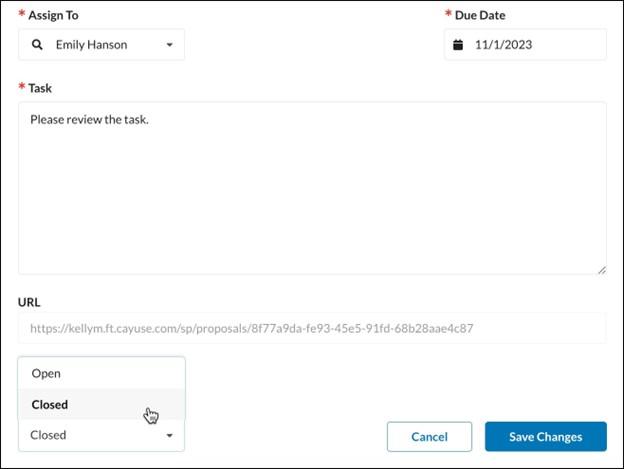Click the Due Date field label

480,15
